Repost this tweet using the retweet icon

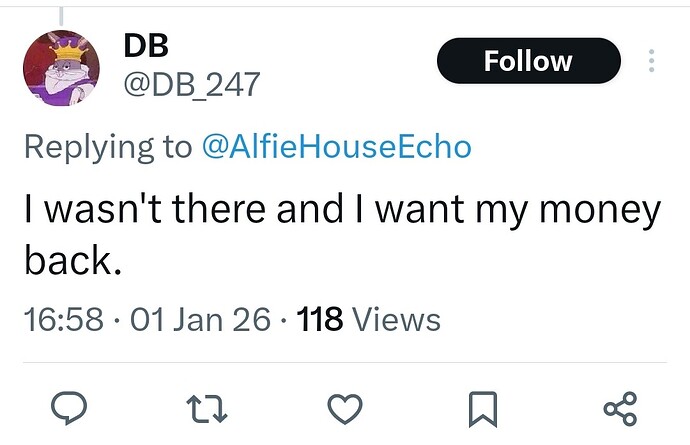[204, 408]
